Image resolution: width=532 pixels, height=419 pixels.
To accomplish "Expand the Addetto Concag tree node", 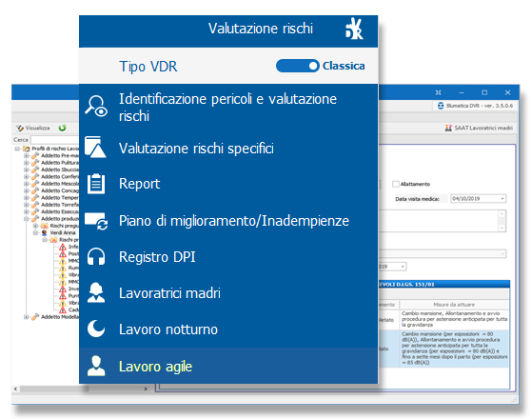I will 26,190.
